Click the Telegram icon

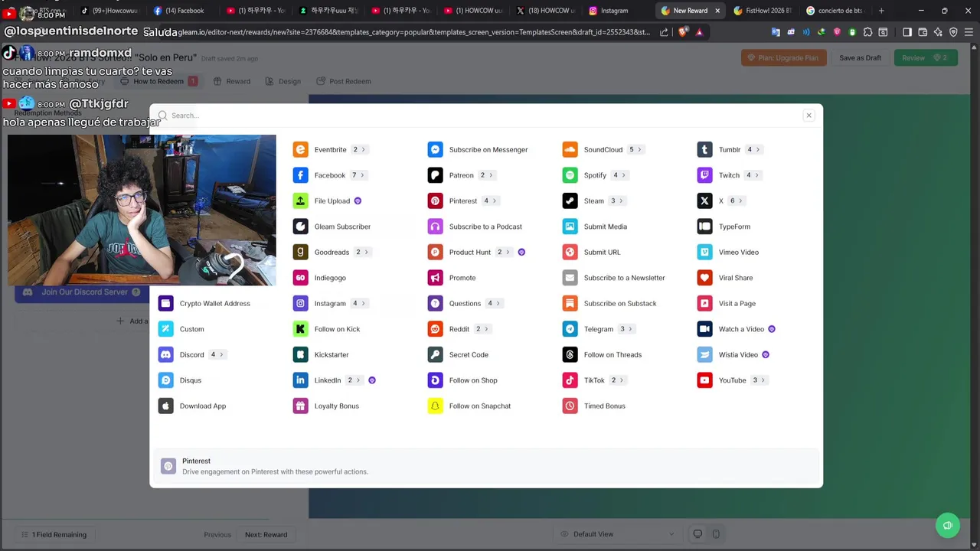(x=570, y=329)
